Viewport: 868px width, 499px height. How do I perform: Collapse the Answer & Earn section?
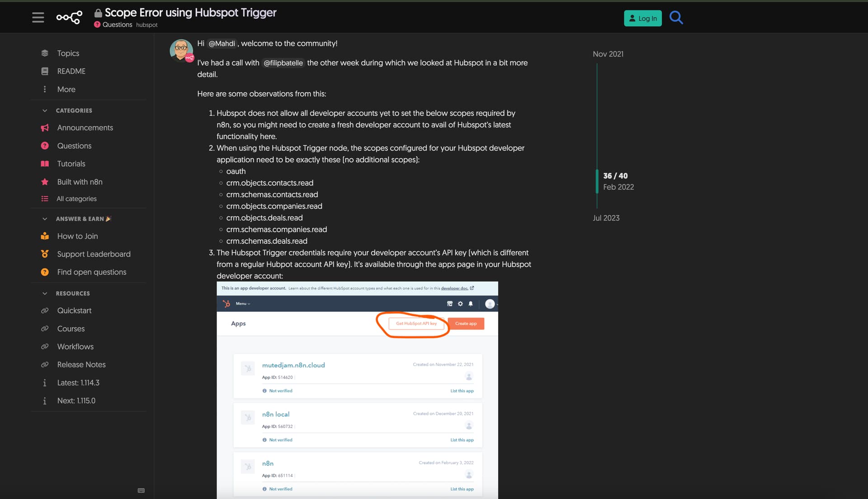(x=45, y=219)
